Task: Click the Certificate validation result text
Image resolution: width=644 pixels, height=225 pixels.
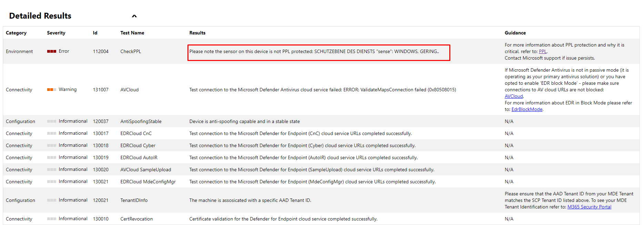Action: click(283, 219)
